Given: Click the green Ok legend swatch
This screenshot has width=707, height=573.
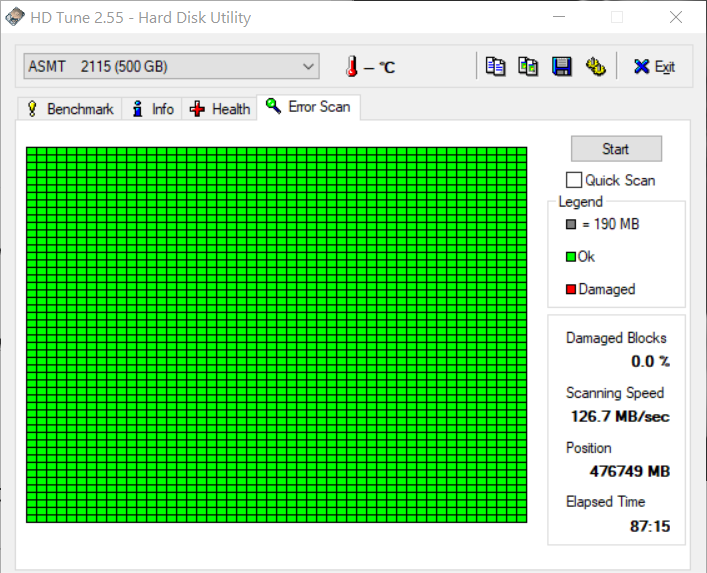Looking at the screenshot, I should (571, 257).
